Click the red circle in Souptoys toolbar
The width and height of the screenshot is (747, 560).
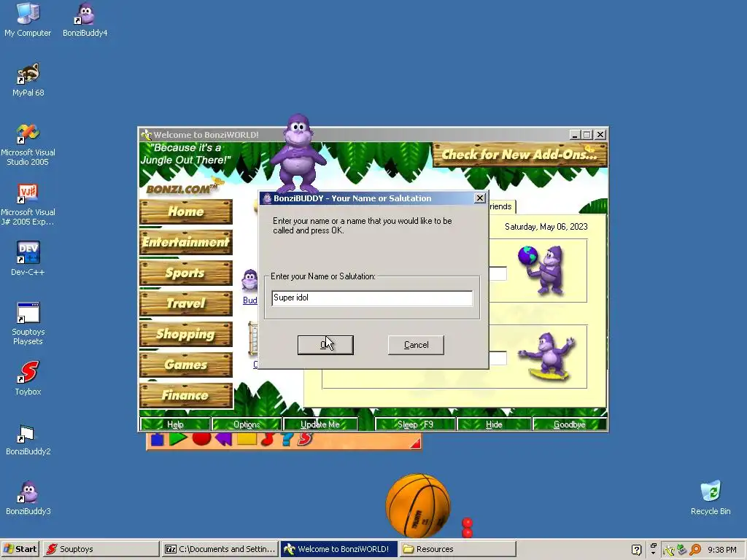click(x=201, y=438)
